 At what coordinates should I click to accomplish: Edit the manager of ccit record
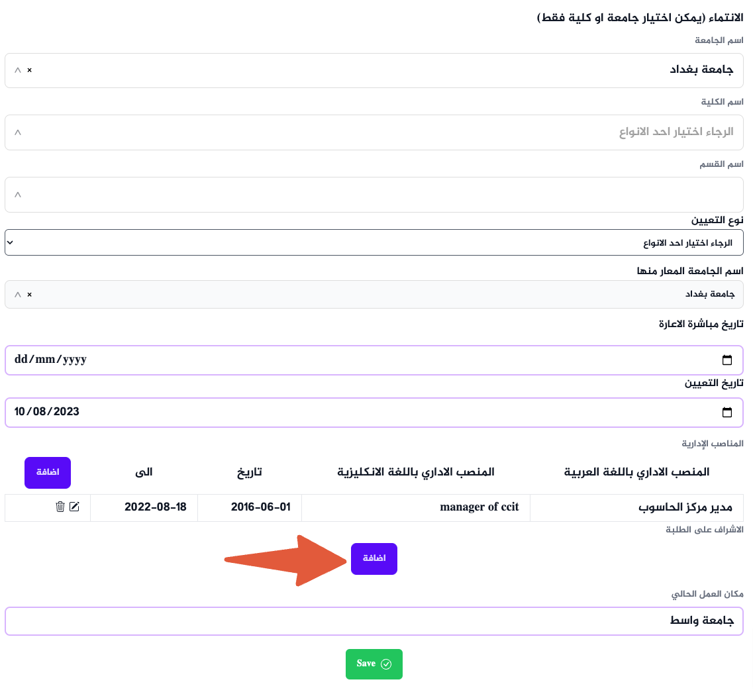pyautogui.click(x=75, y=507)
